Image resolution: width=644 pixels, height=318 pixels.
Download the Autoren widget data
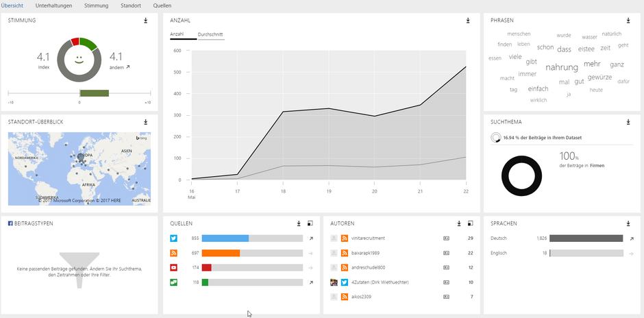[459, 223]
